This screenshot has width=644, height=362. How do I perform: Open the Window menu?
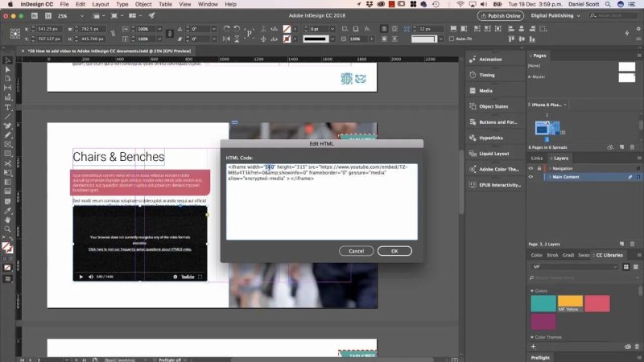pyautogui.click(x=208, y=4)
